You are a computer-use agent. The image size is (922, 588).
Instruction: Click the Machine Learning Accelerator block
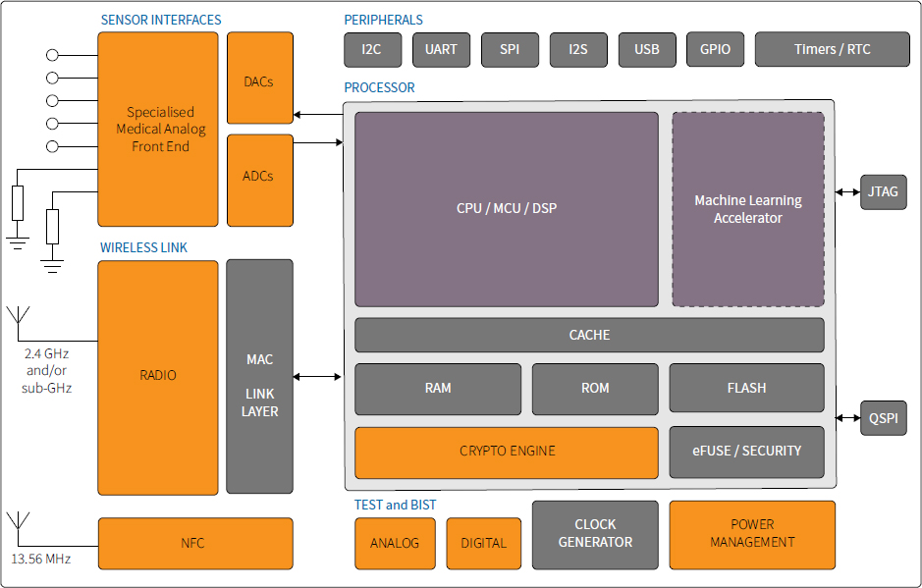(x=748, y=209)
